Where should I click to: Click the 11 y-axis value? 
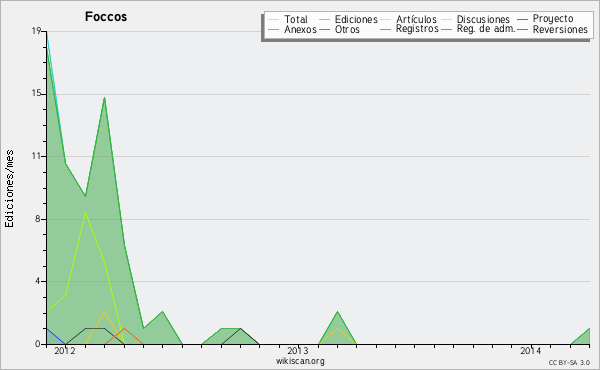(x=36, y=156)
